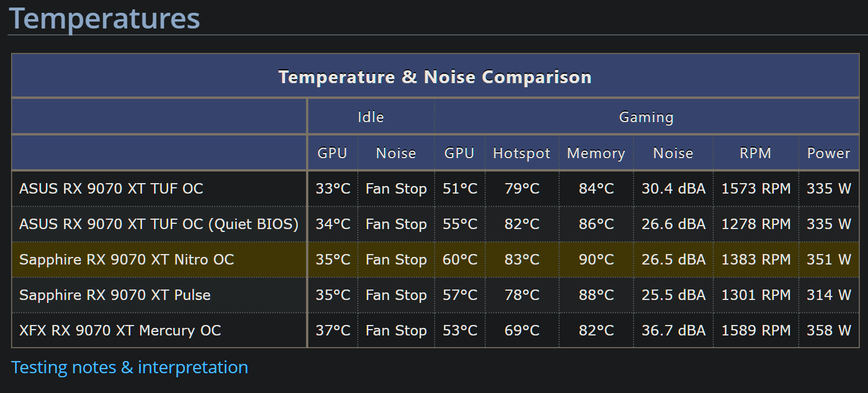Select the 358 W power value
This screenshot has height=393, width=868.
point(828,330)
